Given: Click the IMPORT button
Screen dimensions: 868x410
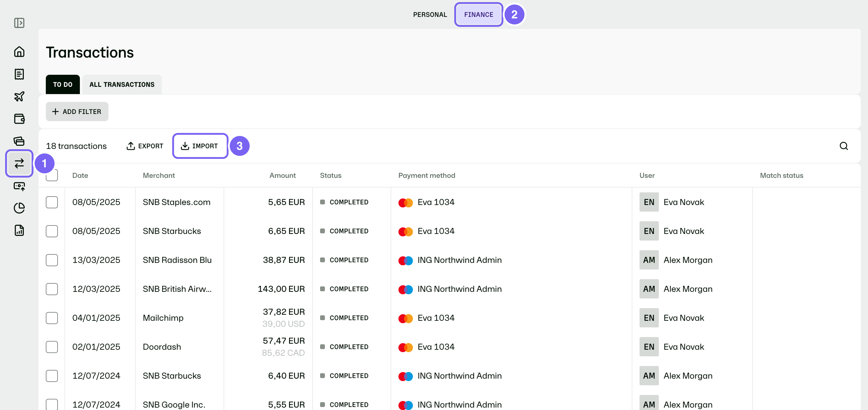Looking at the screenshot, I should pos(200,146).
